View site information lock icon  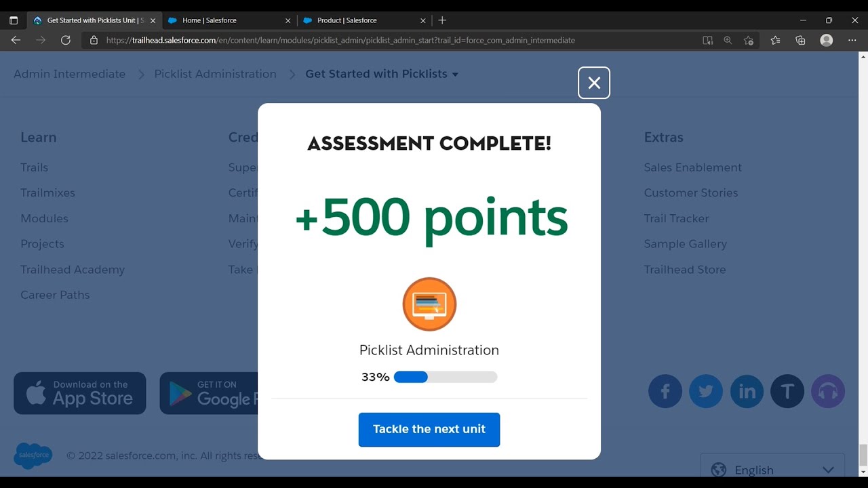click(x=94, y=40)
